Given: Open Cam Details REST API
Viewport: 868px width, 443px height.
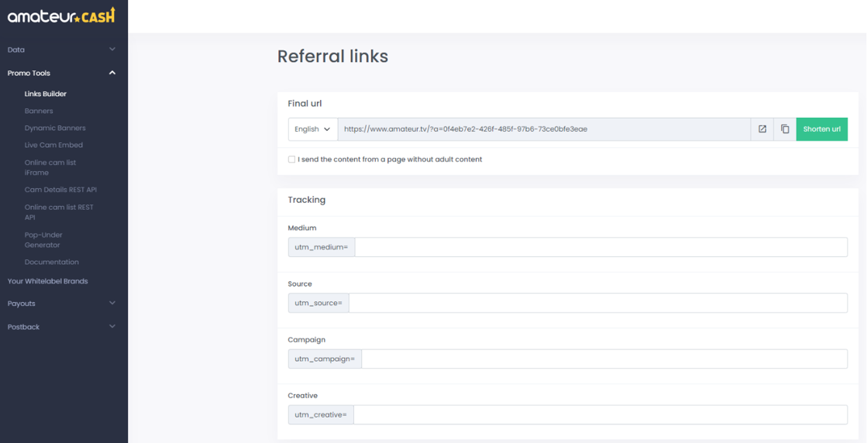Looking at the screenshot, I should [x=60, y=190].
